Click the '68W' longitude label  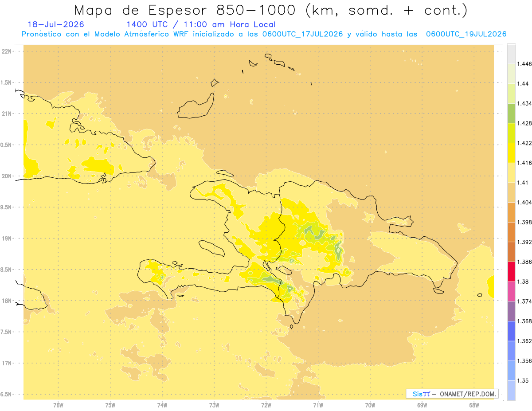point(474,405)
